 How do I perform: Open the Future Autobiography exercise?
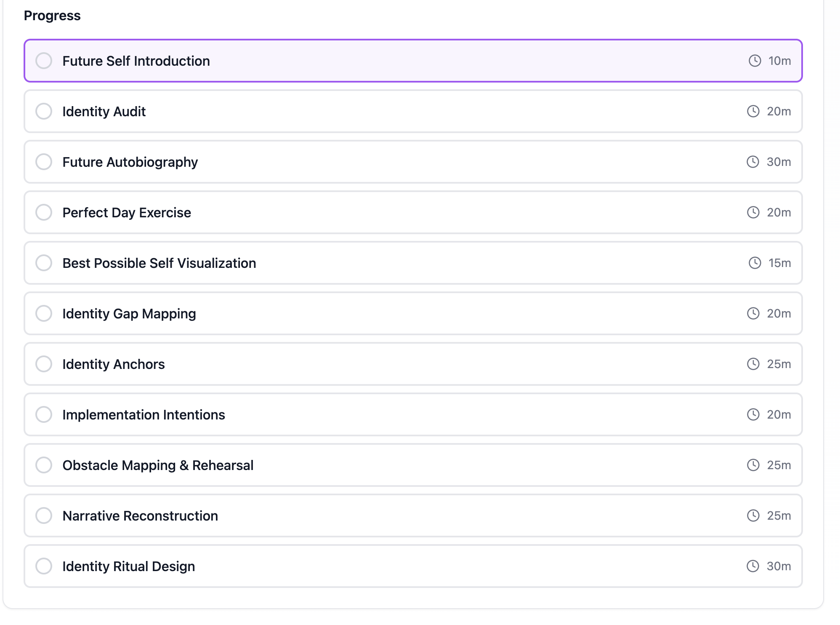pos(130,162)
